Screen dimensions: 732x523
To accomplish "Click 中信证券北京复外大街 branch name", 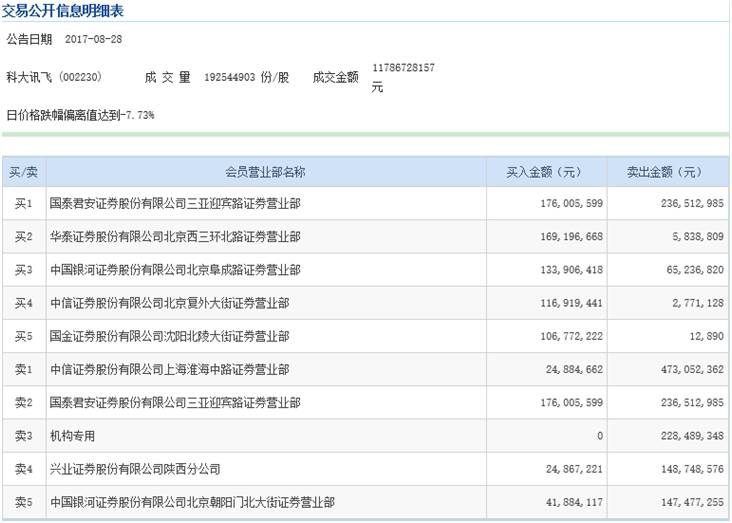I will 169,303.
